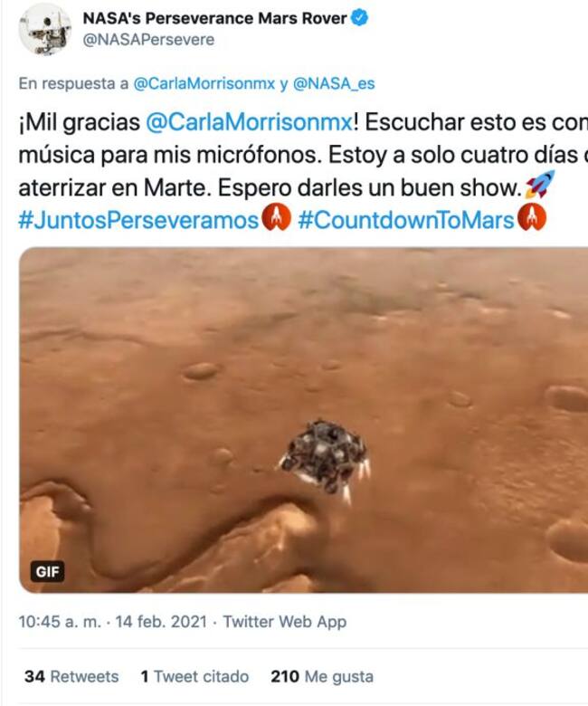Play the Mars landing GIF

304,420
